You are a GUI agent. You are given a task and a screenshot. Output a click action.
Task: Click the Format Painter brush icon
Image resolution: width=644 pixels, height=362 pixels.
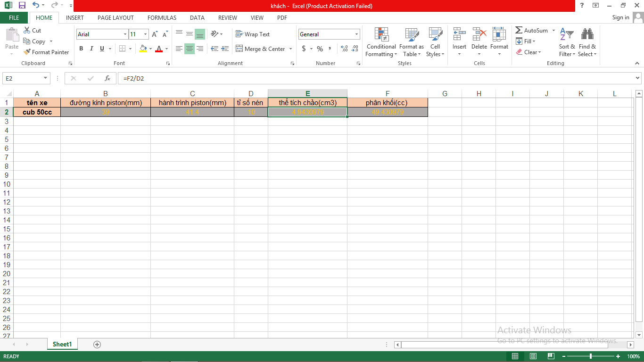pyautogui.click(x=27, y=52)
